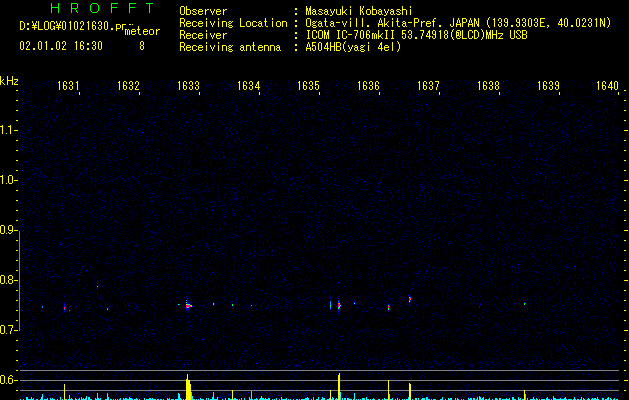This screenshot has height=400, width=629.
Task: Click the date stamp 02.01.02 16:30
Action: (x=61, y=46)
